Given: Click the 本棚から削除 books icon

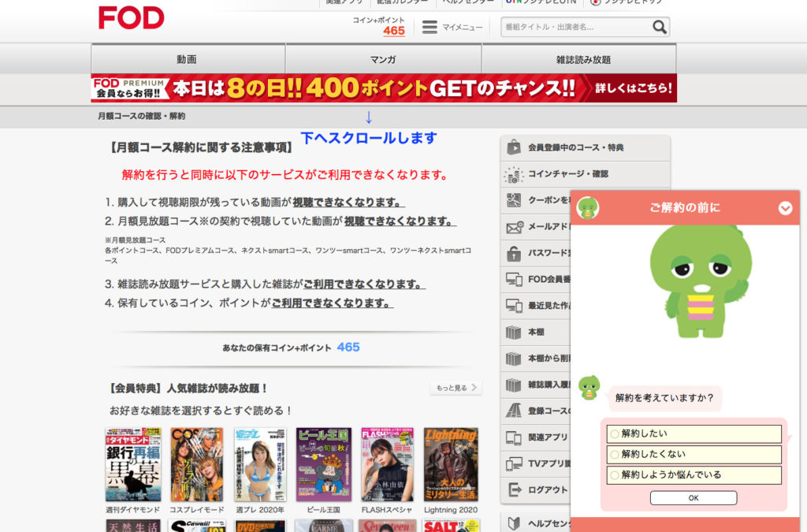Looking at the screenshot, I should pyautogui.click(x=513, y=359).
